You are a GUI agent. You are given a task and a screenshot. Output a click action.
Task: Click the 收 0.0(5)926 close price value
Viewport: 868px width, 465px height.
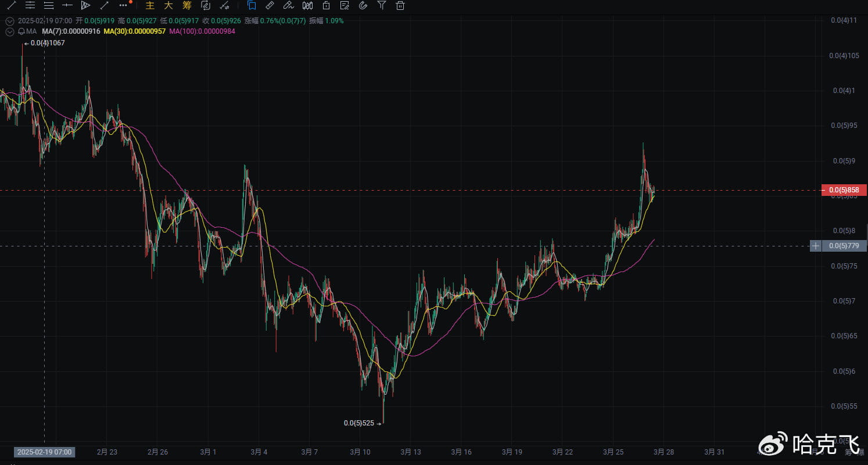[221, 21]
